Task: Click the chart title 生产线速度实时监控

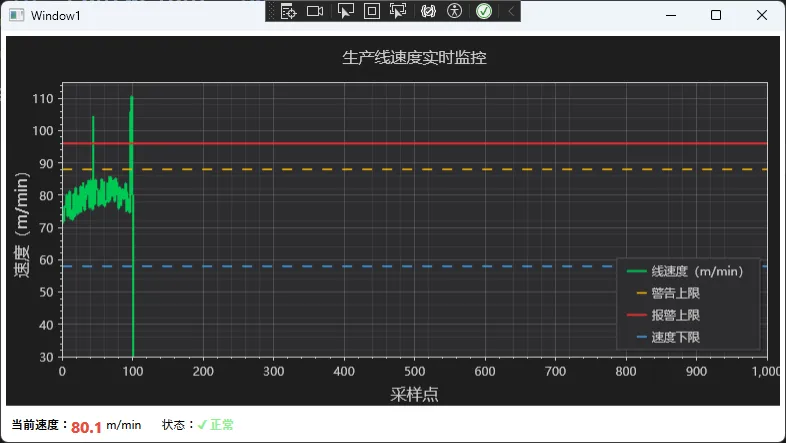Action: [414, 58]
